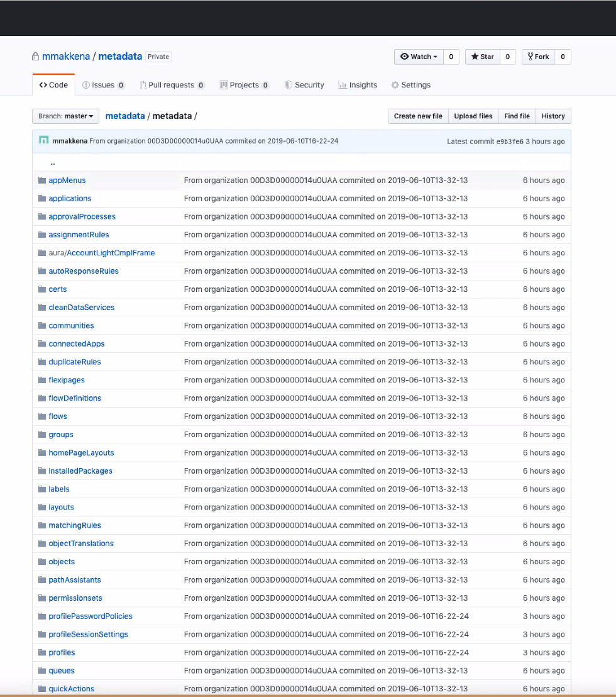Image resolution: width=616 pixels, height=697 pixels.
Task: Click Find file button
Action: point(517,116)
